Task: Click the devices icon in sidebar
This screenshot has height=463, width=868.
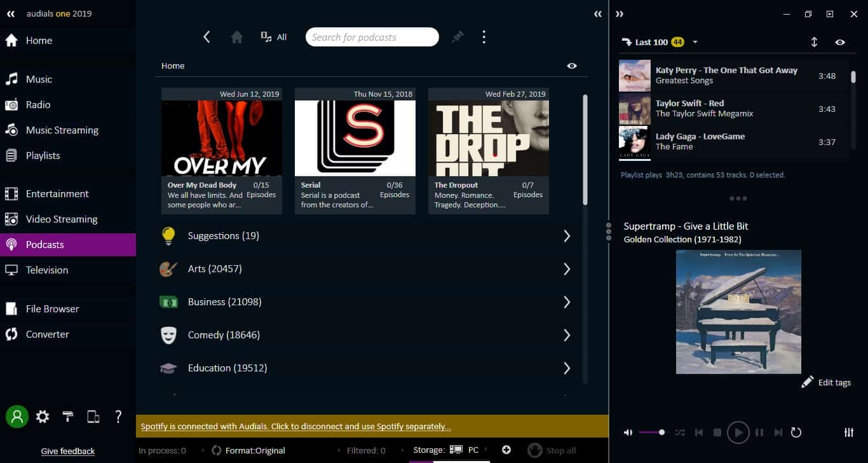Action: tap(93, 417)
